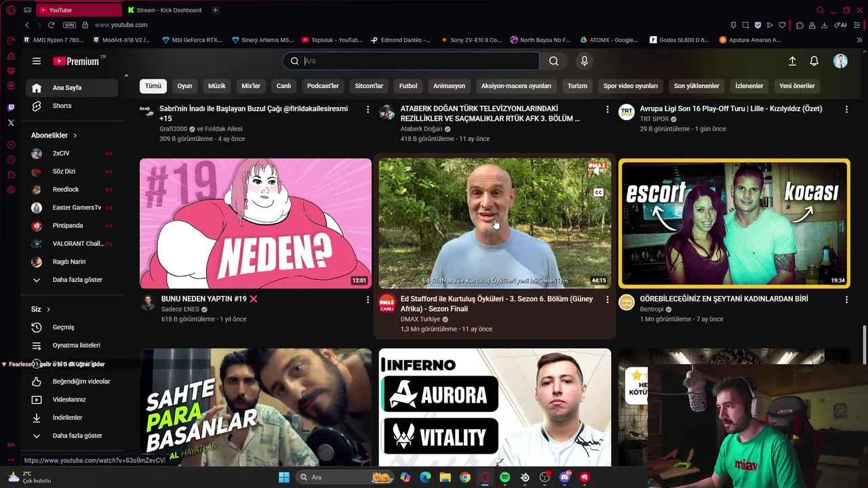Open the Opera AI toolbar button
This screenshot has height=488, width=868.
point(840,25)
